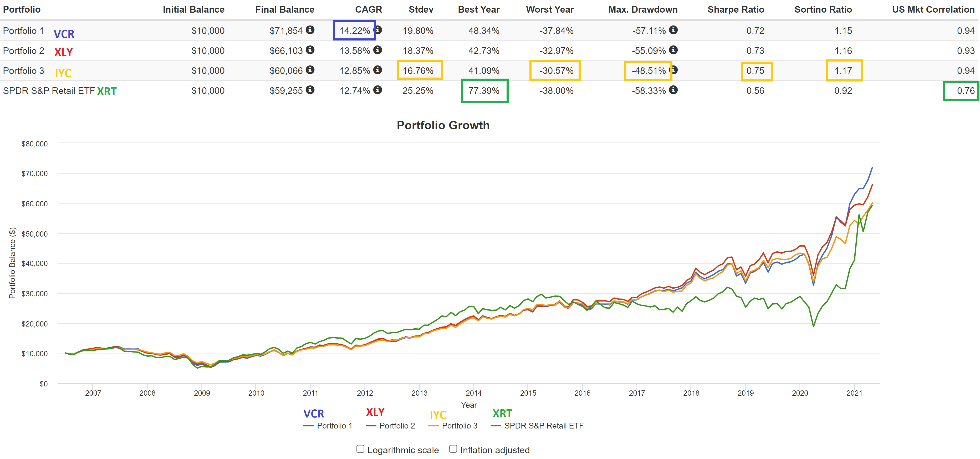The image size is (980, 459).
Task: Click the Initial Balance column header
Action: [194, 9]
